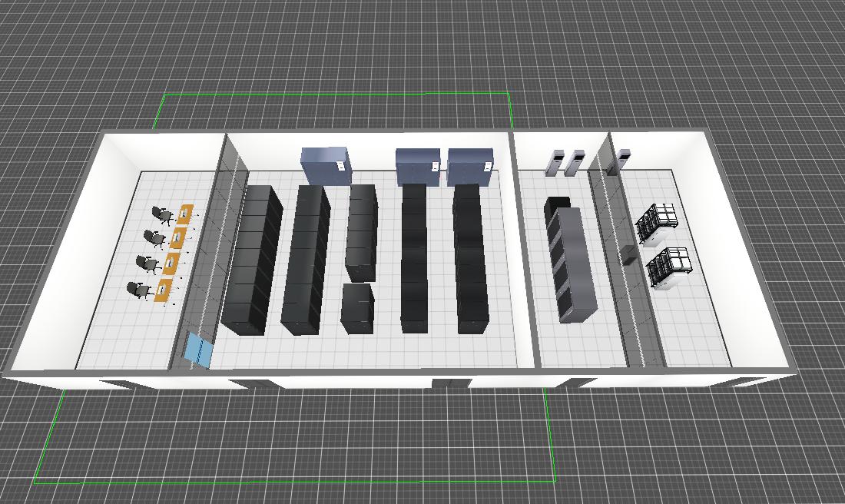The width and height of the screenshot is (845, 504).
Task: Click the long gray cabinet row in right room
Action: point(572,261)
